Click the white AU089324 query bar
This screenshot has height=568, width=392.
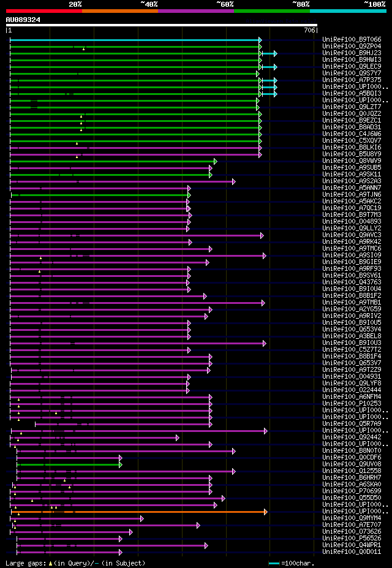(162, 25)
